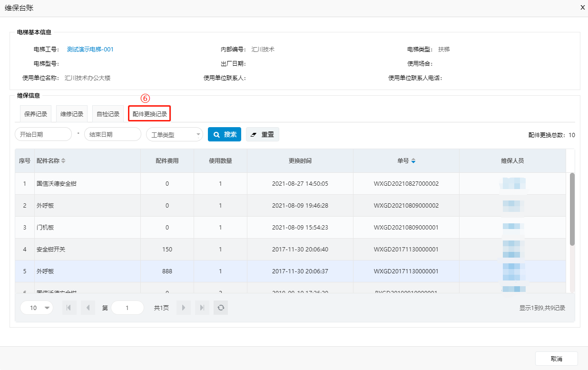Sort by 单号 column sort arrow
Viewport: 588px width, 370px height.
click(x=413, y=161)
